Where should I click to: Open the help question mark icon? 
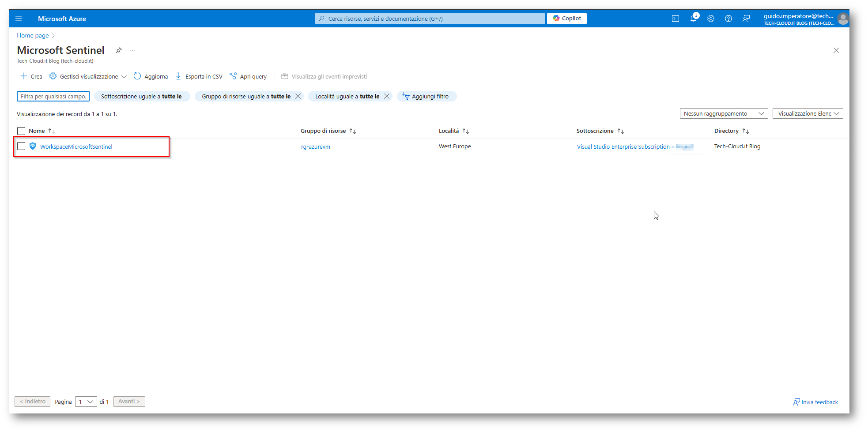tap(728, 19)
